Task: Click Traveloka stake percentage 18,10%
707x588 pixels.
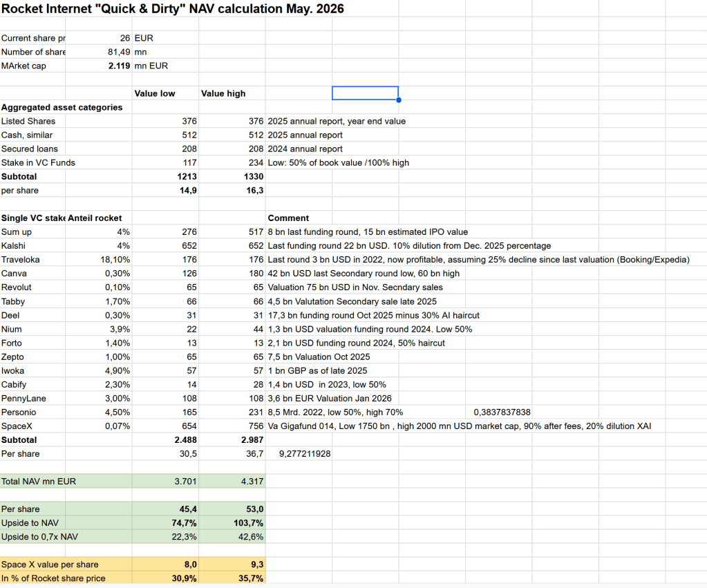Action: (115, 260)
